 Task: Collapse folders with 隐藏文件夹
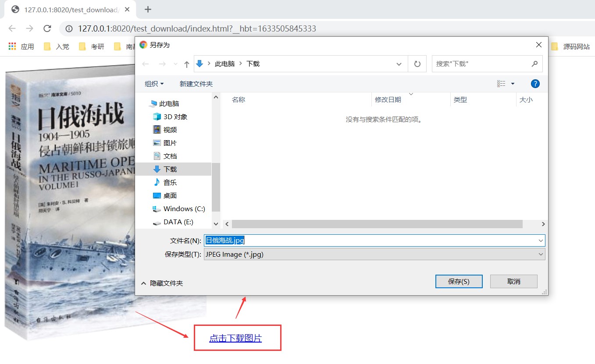(162, 283)
